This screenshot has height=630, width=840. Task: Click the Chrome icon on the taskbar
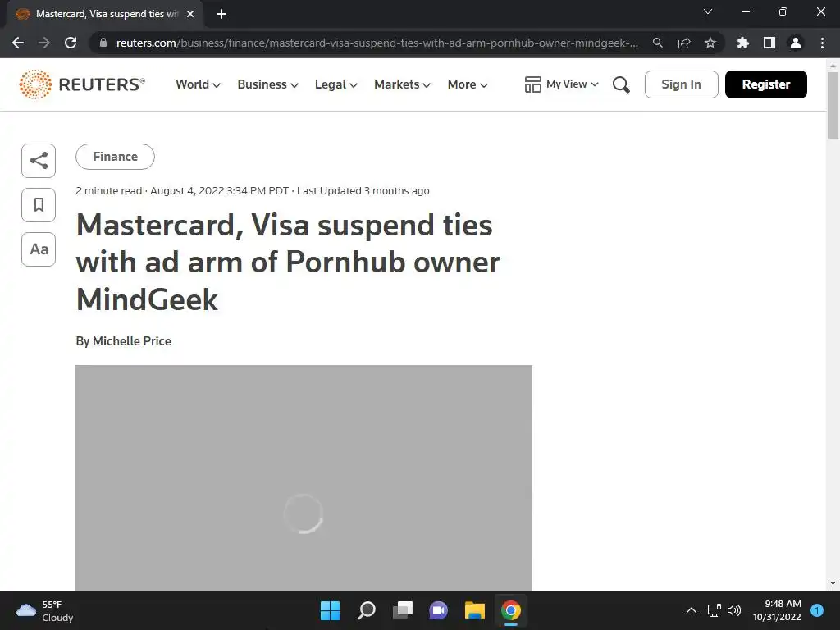point(511,610)
